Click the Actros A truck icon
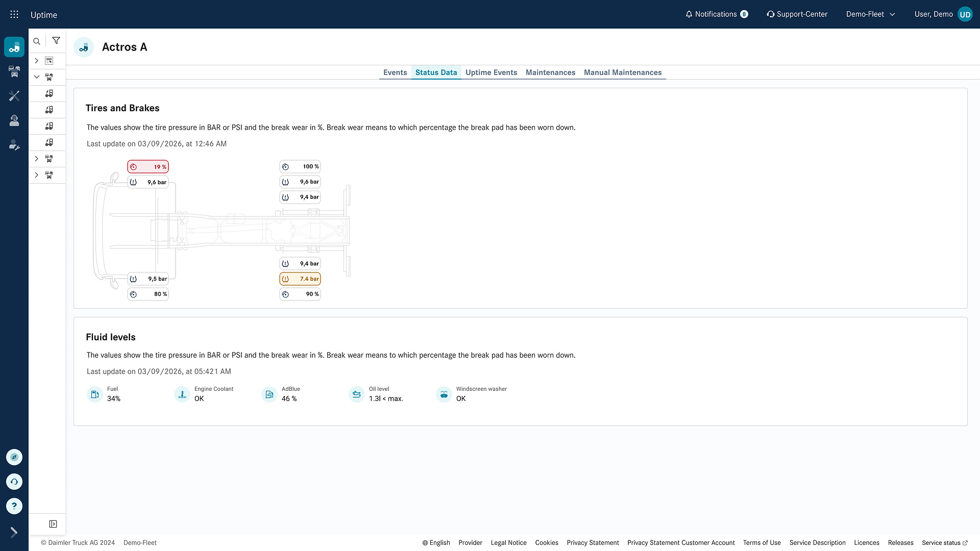The image size is (980, 551). (x=84, y=47)
